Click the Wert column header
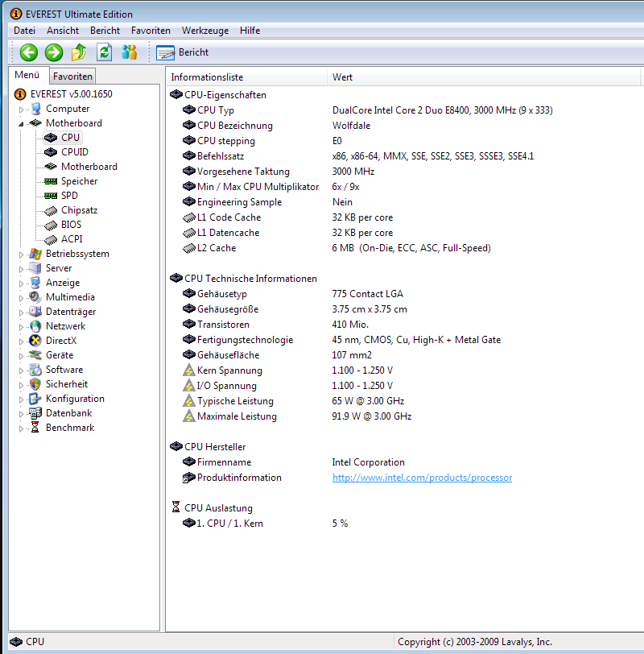This screenshot has width=644, height=654. pyautogui.click(x=484, y=77)
